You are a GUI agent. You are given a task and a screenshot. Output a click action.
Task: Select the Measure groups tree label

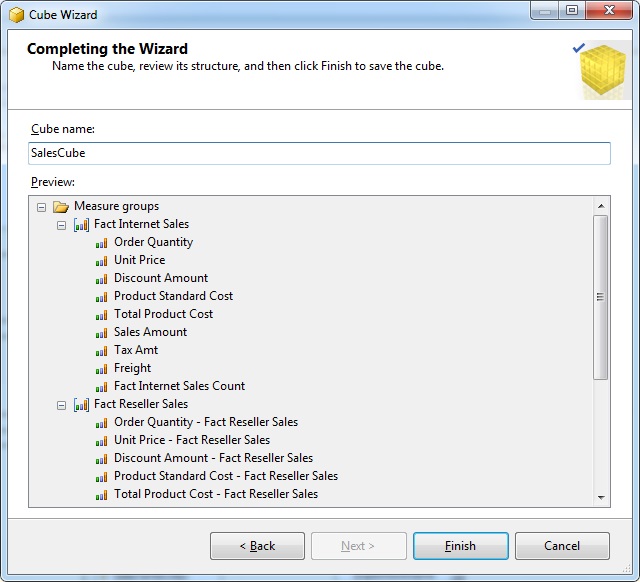pyautogui.click(x=116, y=206)
